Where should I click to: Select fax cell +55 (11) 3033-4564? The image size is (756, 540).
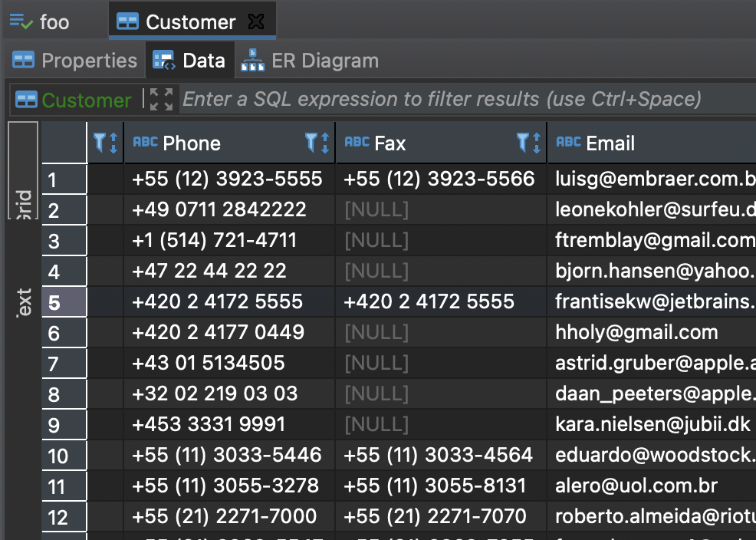click(x=441, y=456)
